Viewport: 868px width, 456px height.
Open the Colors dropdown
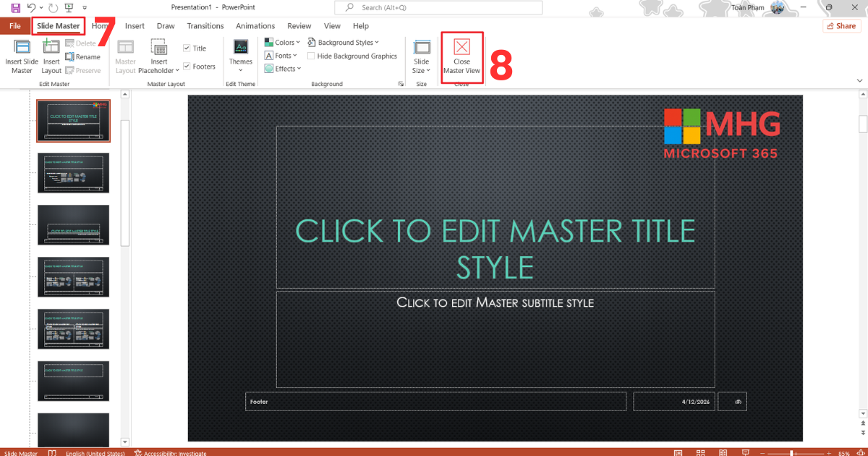pyautogui.click(x=281, y=43)
